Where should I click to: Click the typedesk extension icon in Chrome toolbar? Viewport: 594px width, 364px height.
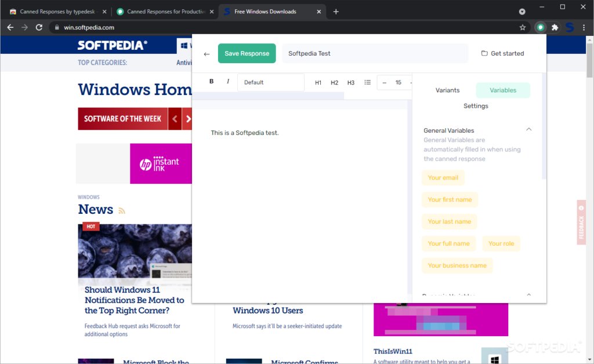[540, 27]
